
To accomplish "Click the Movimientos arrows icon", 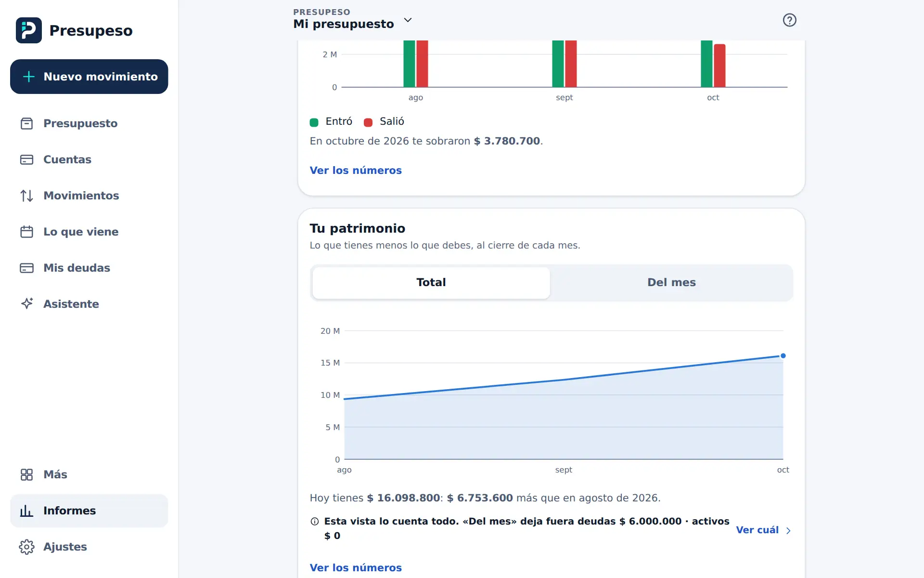I will click(x=27, y=196).
